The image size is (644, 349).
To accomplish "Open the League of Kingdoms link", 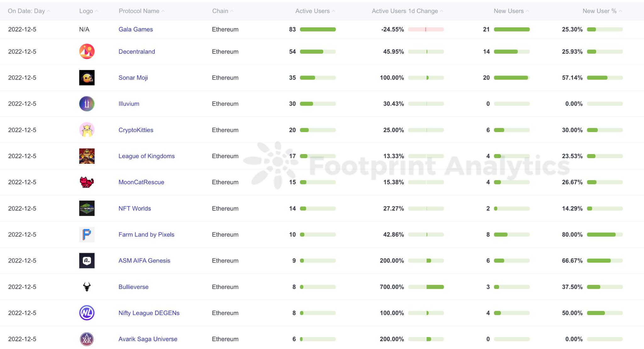I will (147, 156).
